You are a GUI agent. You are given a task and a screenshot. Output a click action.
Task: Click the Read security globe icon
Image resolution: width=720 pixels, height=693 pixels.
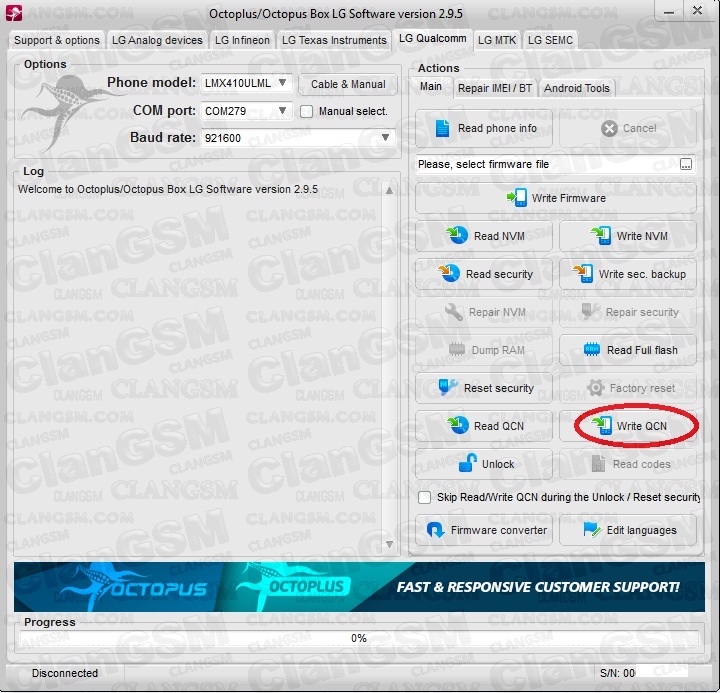click(449, 274)
